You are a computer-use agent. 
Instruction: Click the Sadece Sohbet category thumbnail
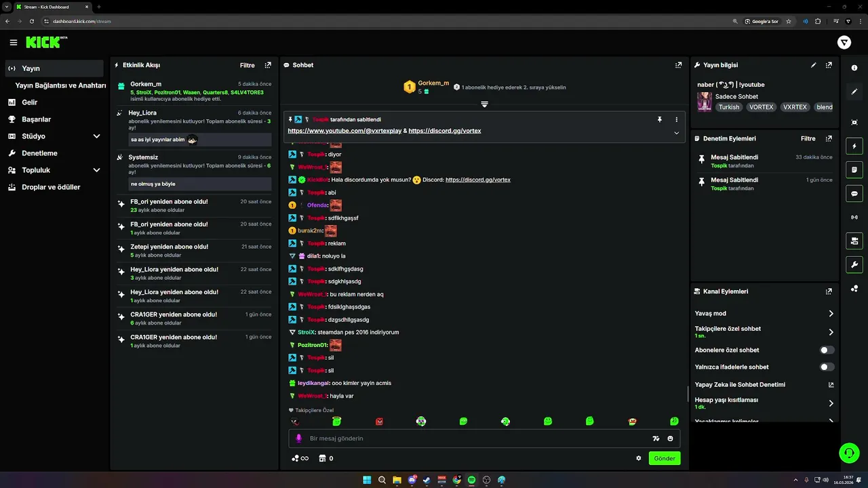point(705,102)
